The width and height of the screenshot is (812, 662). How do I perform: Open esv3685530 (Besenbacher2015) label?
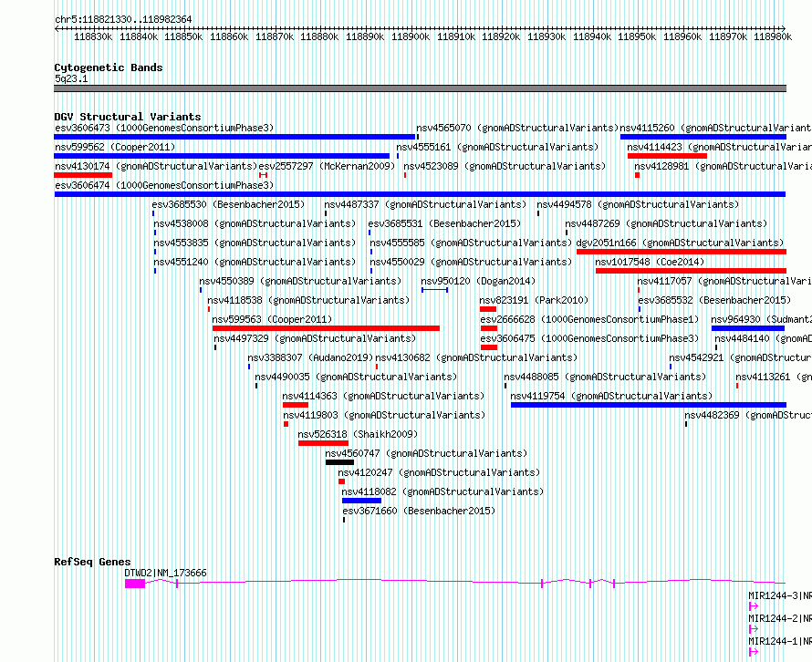[x=228, y=204]
